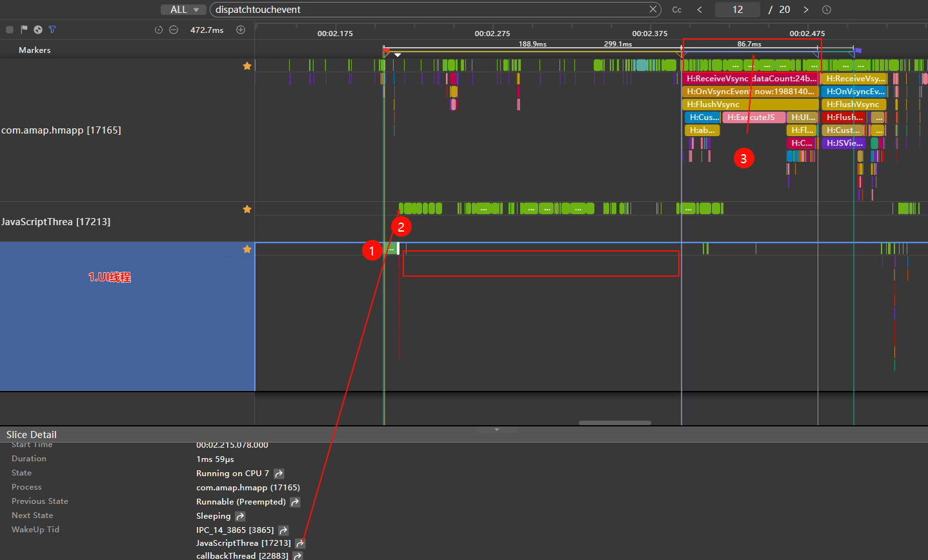Click the timeline ruler at 00:02.475
Screen dimensions: 928x560
pos(807,34)
